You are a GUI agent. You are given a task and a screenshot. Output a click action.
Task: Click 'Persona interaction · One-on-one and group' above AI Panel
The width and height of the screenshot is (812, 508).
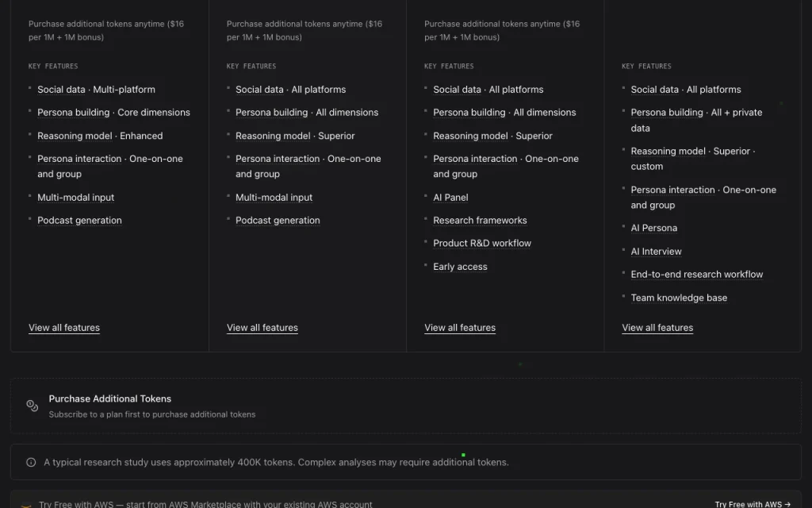click(506, 167)
